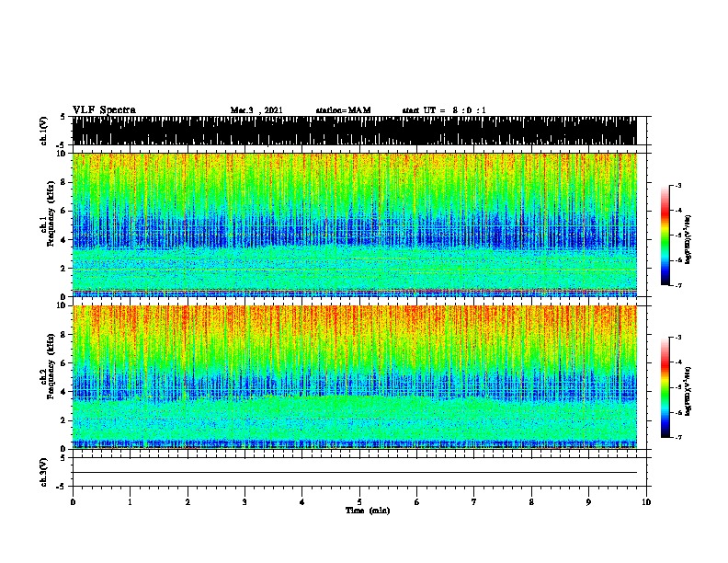Click the 'station=MAM' label
Viewport: 728px width, 563px height.
[343, 110]
